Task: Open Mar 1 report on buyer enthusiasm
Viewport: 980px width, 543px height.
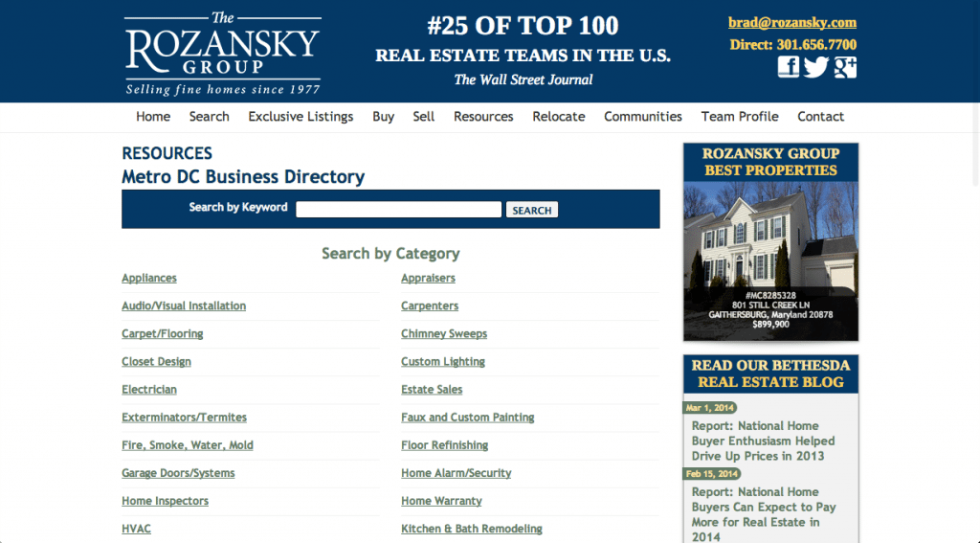Action: coord(763,441)
